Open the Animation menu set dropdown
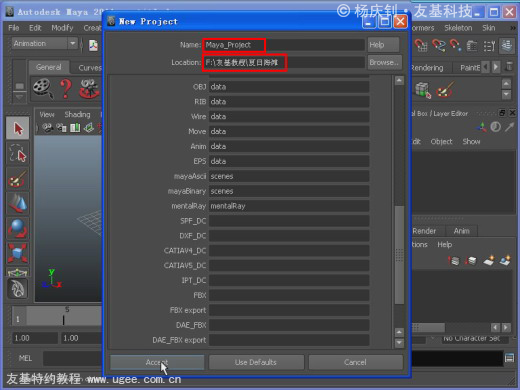The image size is (520, 390). point(45,44)
